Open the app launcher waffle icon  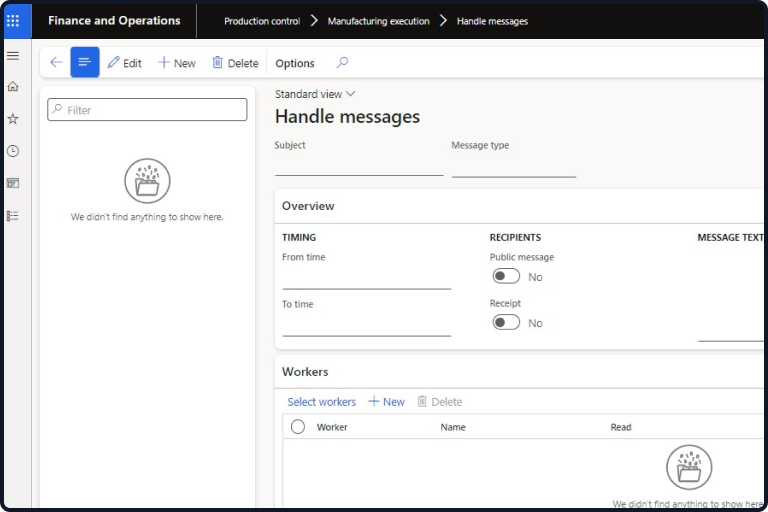[x=13, y=21]
